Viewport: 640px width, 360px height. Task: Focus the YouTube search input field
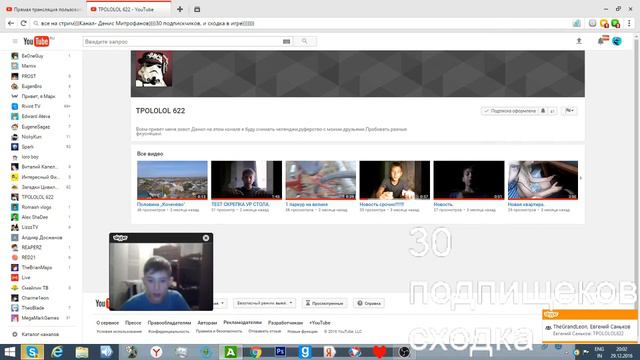click(x=182, y=41)
